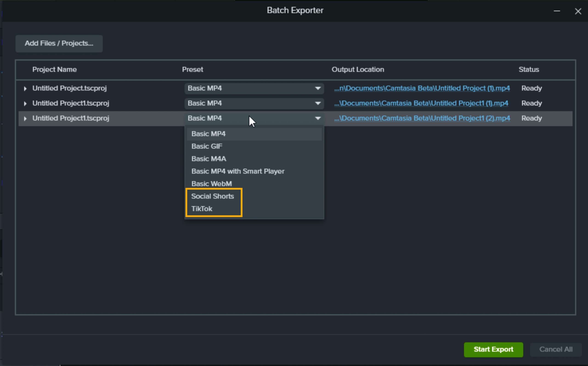Select Basic WebM preset
This screenshot has width=588, height=366.
click(x=254, y=184)
